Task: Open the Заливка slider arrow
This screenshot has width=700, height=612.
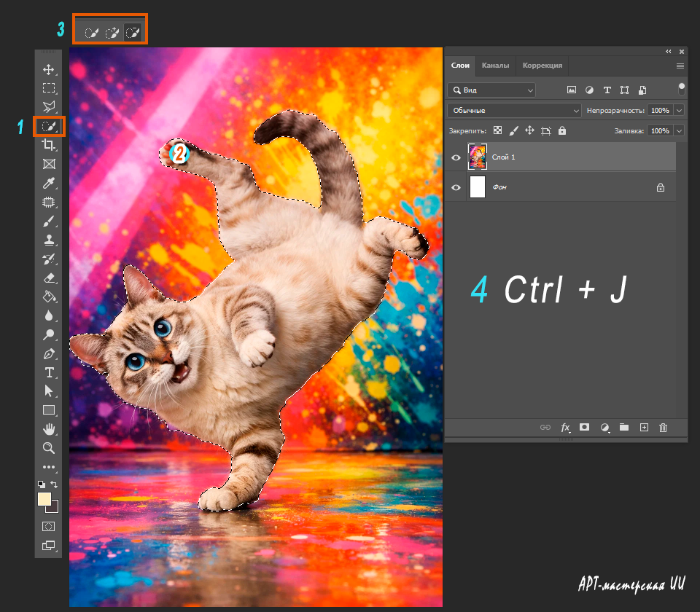Action: point(679,130)
